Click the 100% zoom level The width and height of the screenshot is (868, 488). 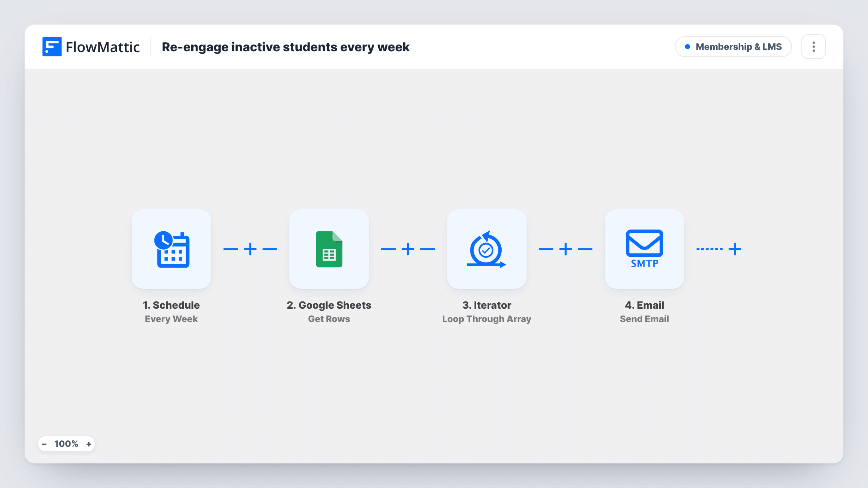coord(66,444)
